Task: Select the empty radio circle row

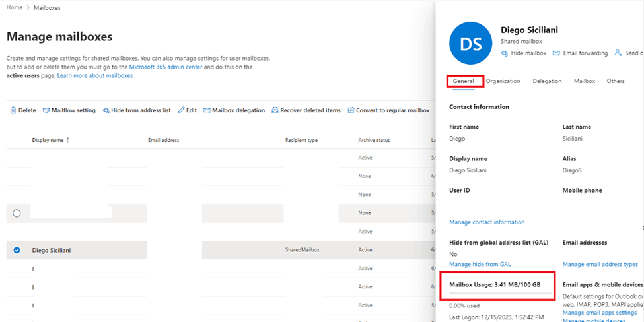Action: [x=17, y=213]
